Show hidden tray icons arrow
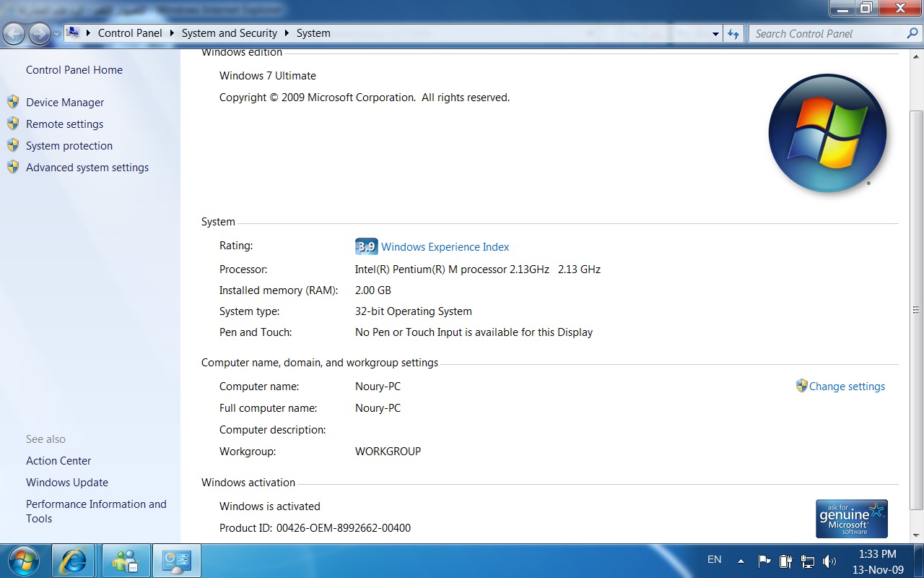The width and height of the screenshot is (924, 578). 741,561
